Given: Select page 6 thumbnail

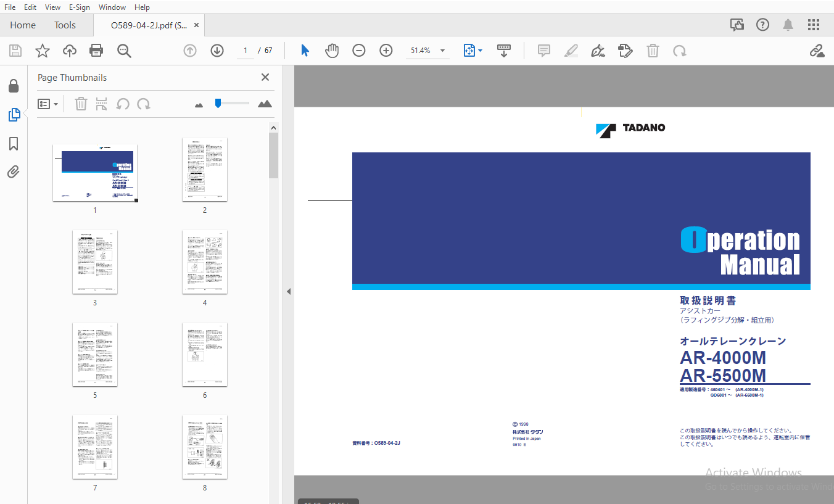Looking at the screenshot, I should (205, 355).
